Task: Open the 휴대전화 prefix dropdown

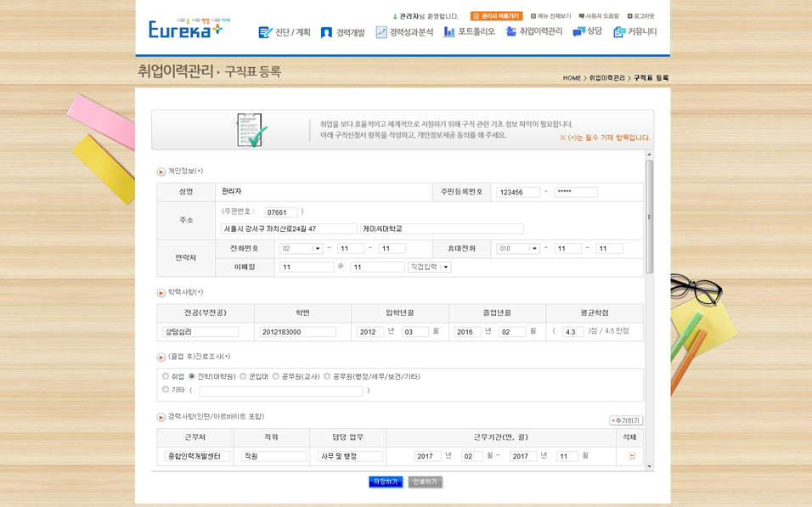Action: [x=518, y=249]
